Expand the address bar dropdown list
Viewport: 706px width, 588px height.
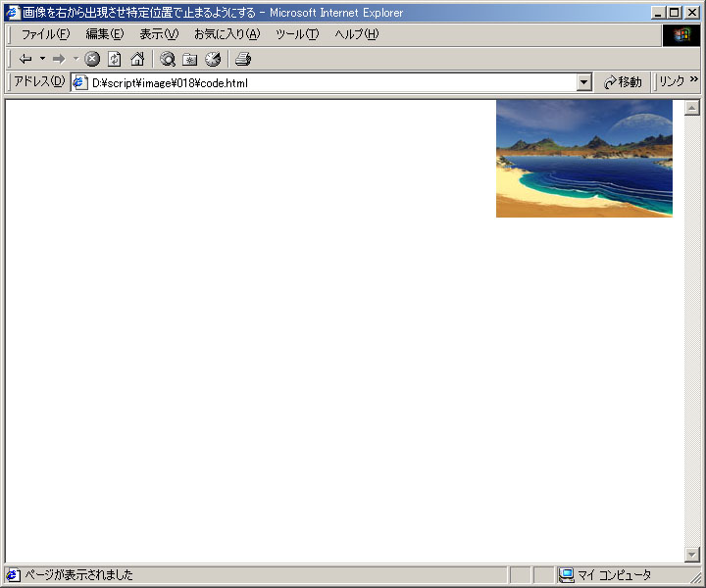coord(584,82)
